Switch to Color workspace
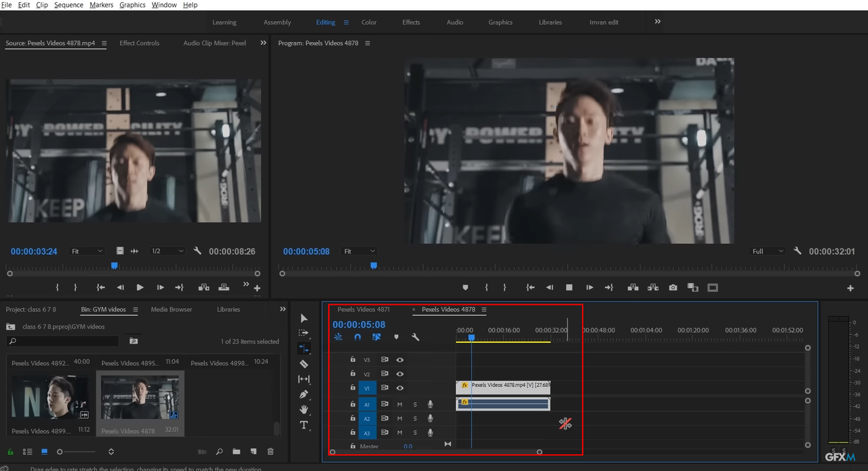 pyautogui.click(x=369, y=22)
